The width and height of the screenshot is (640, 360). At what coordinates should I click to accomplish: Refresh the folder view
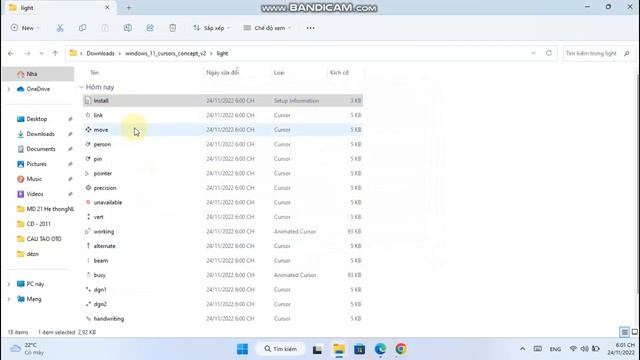coord(549,53)
